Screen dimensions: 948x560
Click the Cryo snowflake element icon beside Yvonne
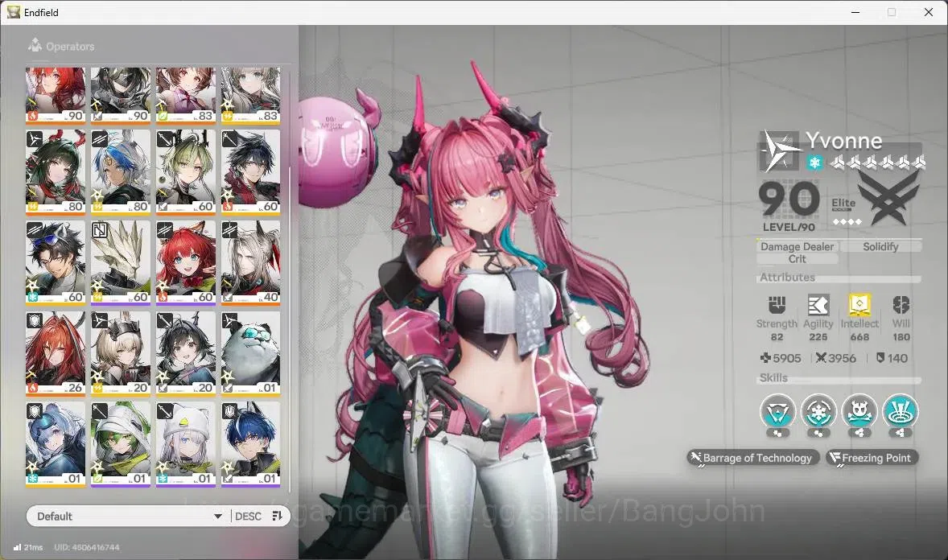(x=814, y=163)
